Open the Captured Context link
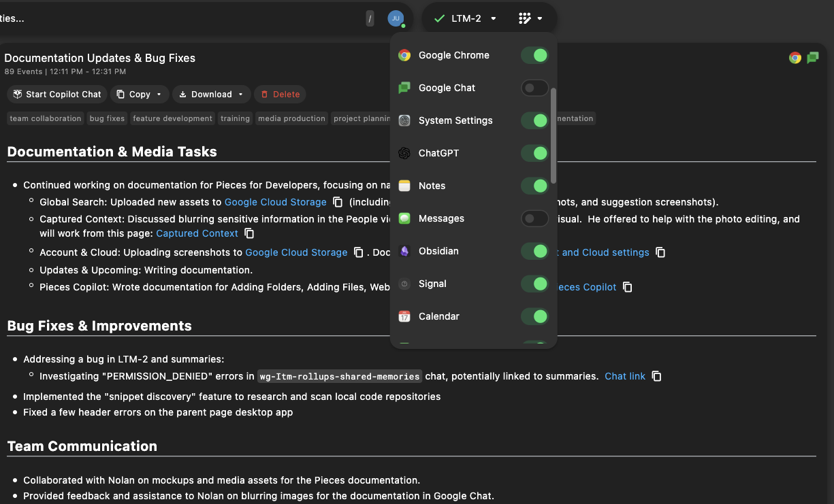Screen dimensions: 834x504 point(197,233)
